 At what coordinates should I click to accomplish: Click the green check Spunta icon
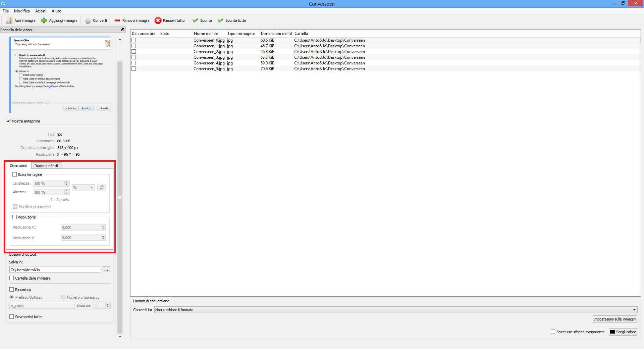[x=195, y=20]
